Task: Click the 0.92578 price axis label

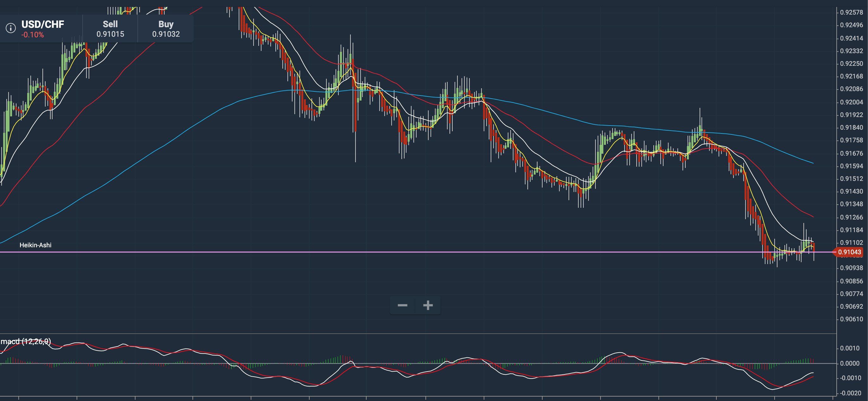Action: 852,12
